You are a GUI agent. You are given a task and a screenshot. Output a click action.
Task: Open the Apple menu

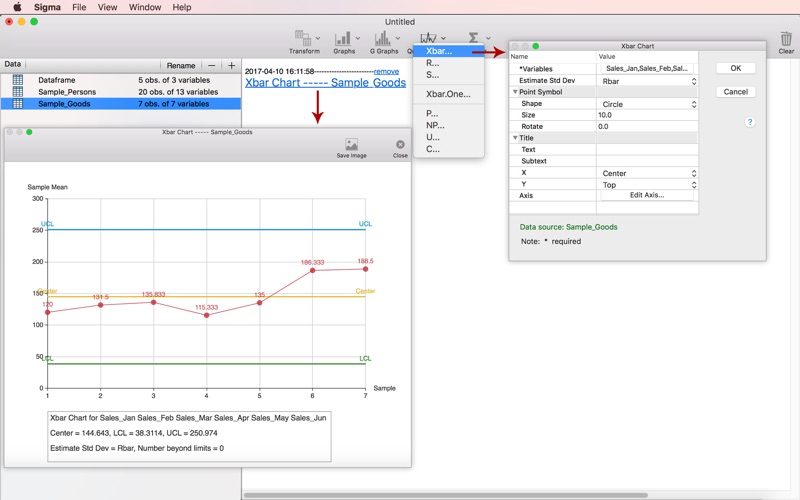tap(17, 7)
